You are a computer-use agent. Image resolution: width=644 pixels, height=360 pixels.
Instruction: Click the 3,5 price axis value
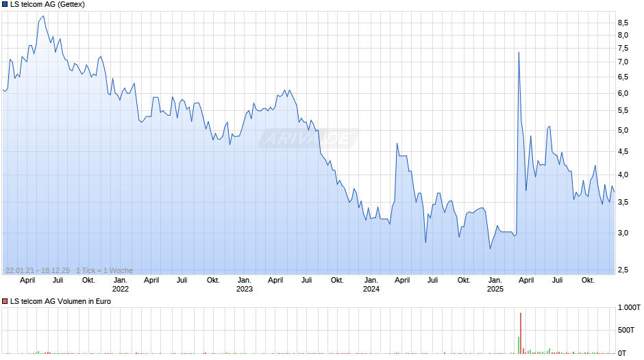(x=623, y=203)
